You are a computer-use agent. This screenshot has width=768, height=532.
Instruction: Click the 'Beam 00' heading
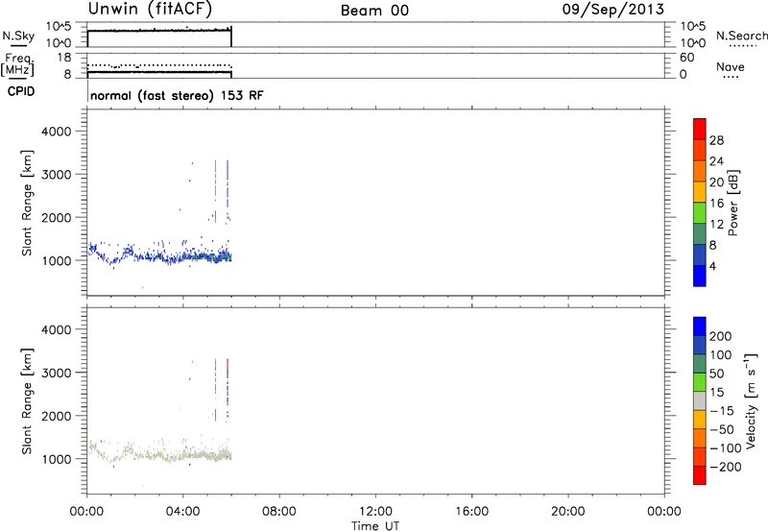point(374,11)
